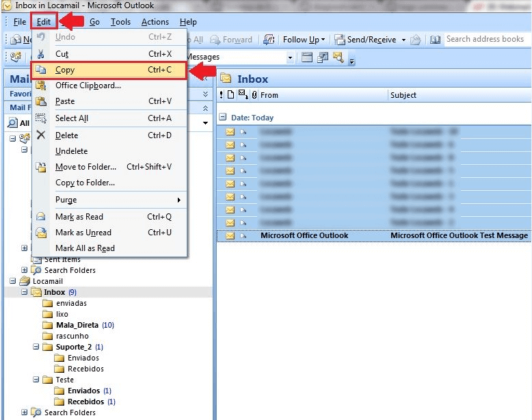
Task: Collapse the Mail Folders section chevron
Action: pyautogui.click(x=205, y=108)
